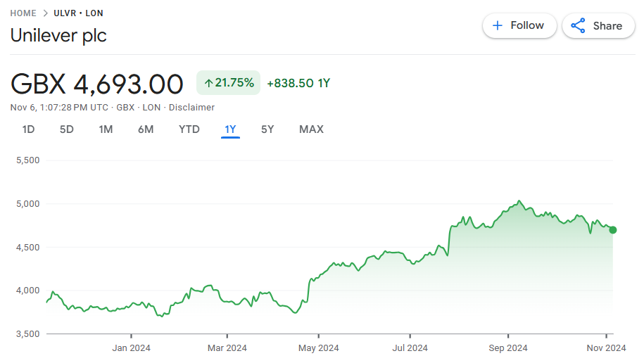Click chart peak near Sep 2024

(x=519, y=202)
